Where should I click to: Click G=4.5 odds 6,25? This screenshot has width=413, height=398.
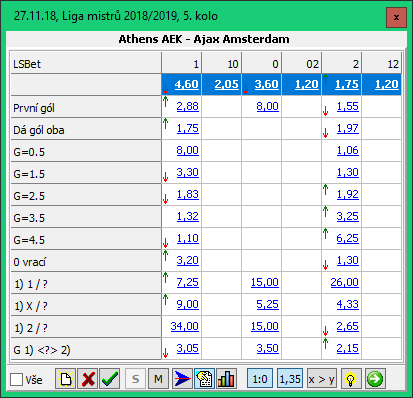pyautogui.click(x=348, y=238)
